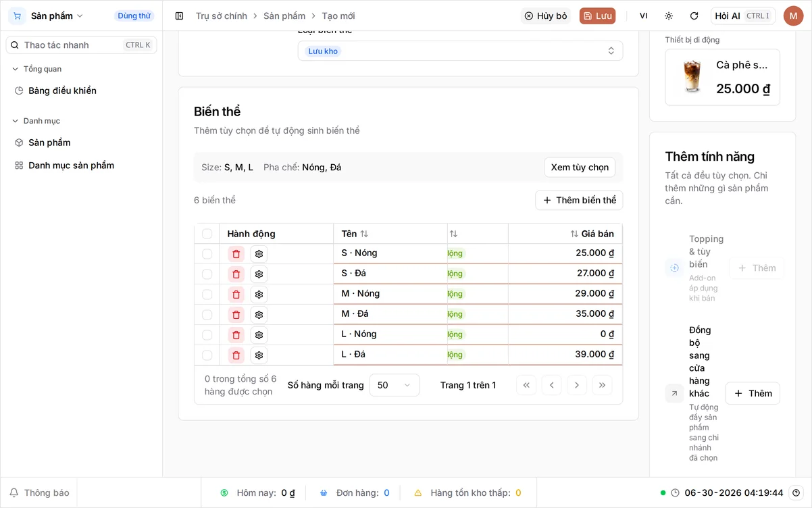This screenshot has height=508, width=812.
Task: Click the shopping cart app icon
Action: point(17,16)
